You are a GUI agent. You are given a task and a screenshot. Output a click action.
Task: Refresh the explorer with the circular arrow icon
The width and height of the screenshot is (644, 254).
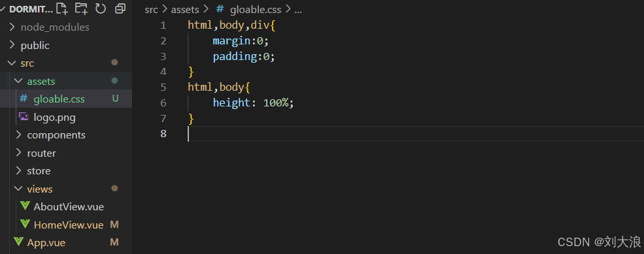pos(101,8)
